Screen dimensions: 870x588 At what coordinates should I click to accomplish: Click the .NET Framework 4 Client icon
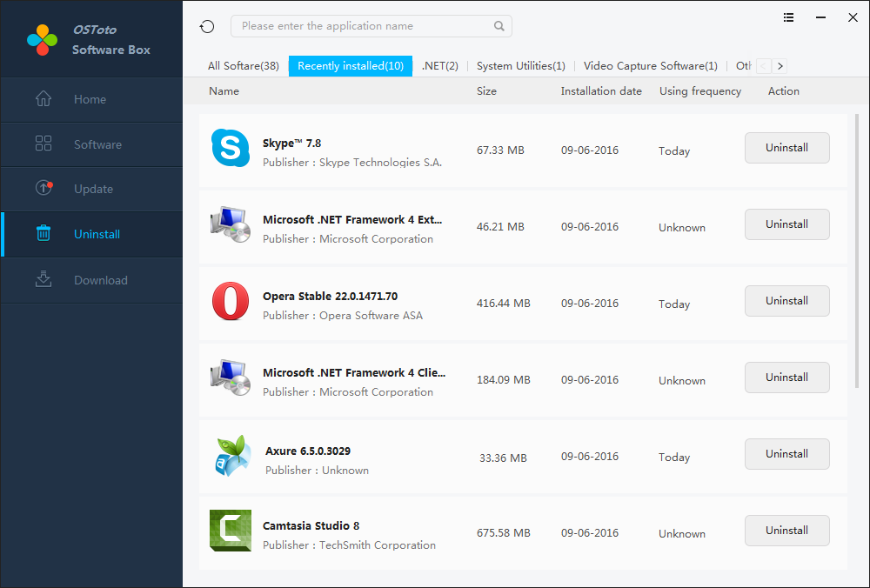(x=231, y=378)
